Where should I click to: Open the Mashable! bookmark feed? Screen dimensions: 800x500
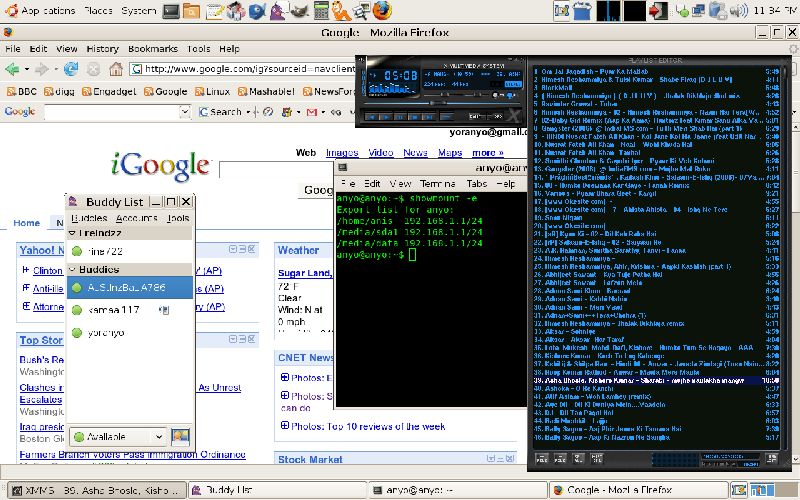coord(266,91)
